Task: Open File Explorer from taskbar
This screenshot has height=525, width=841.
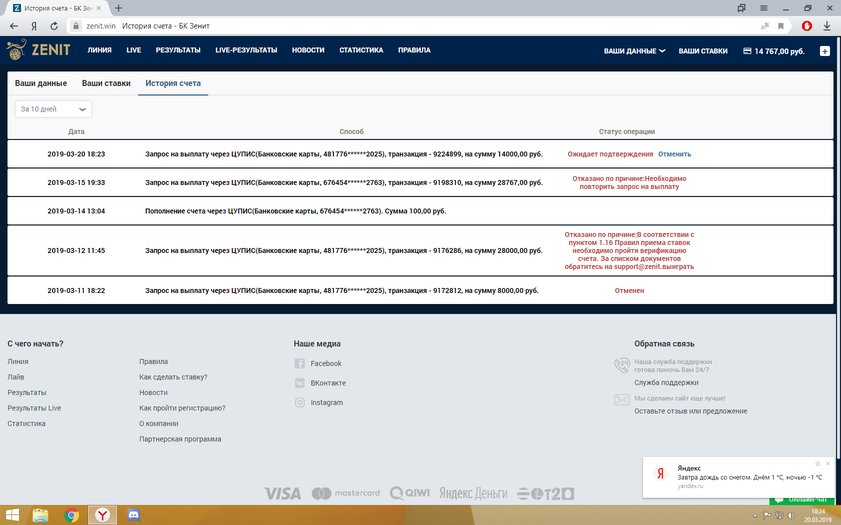Action: [40, 515]
